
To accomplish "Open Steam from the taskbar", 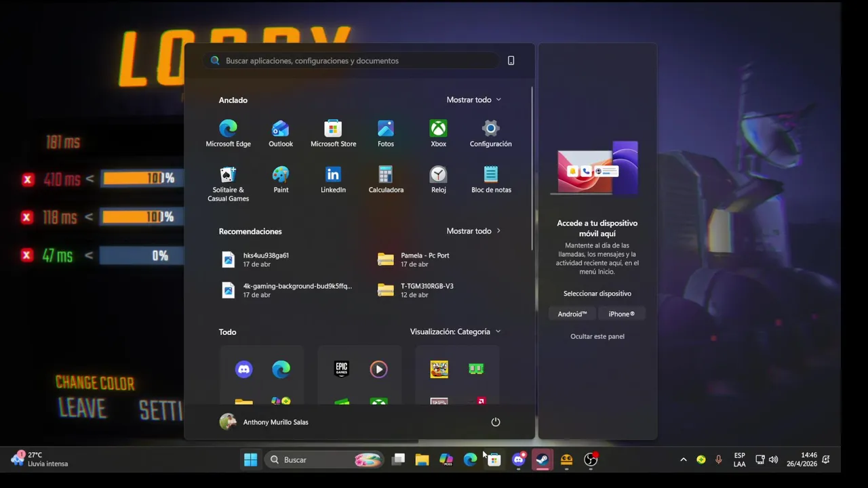I will click(x=542, y=460).
